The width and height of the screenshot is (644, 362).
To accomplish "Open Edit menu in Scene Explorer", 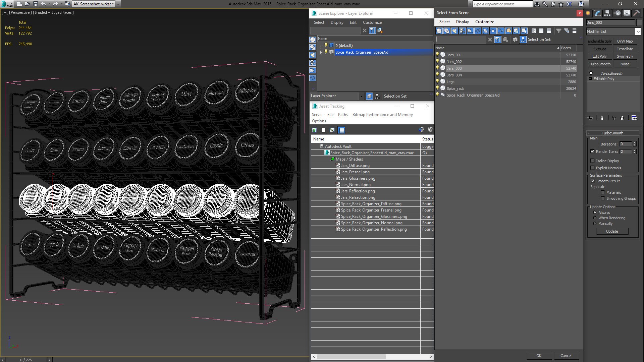I will pyautogui.click(x=353, y=22).
